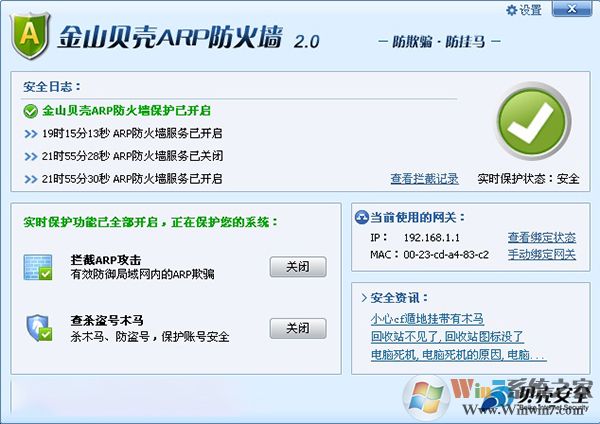
Task: Turn off 拦截ARP攻击 with 关闭 button
Action: tap(298, 267)
